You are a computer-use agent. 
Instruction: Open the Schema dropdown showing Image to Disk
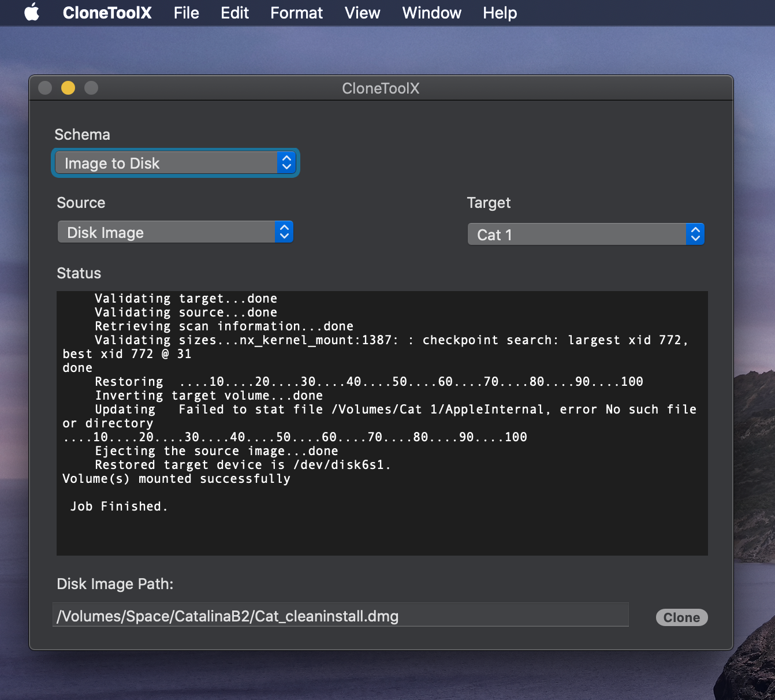176,163
